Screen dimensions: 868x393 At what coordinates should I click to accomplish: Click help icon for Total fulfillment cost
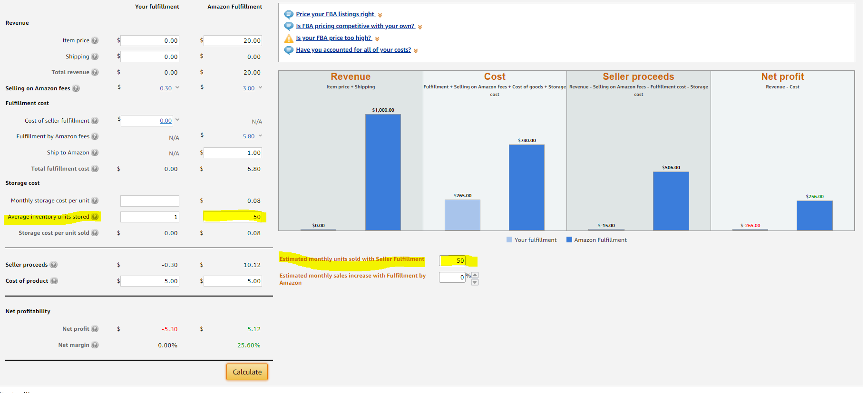pos(95,169)
